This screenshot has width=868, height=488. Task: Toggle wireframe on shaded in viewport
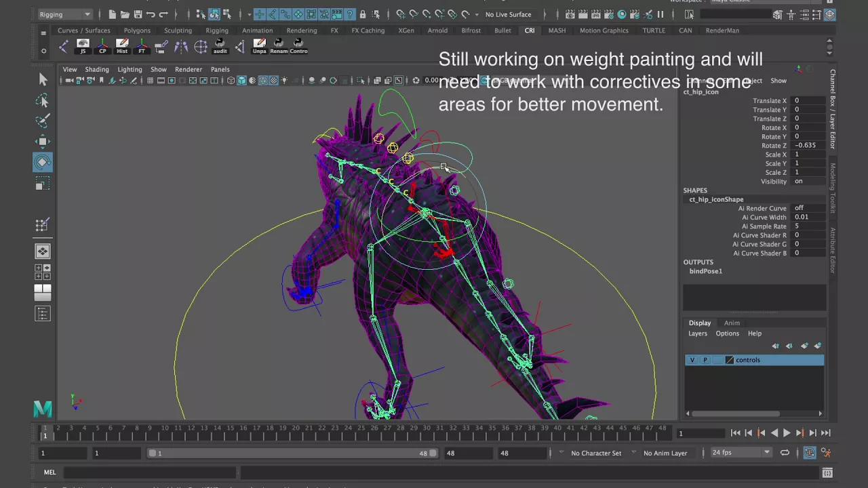point(263,81)
